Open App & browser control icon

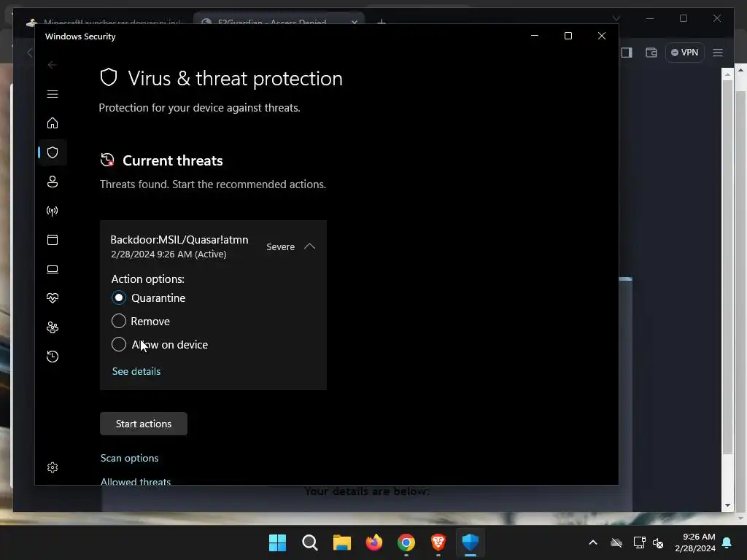tap(53, 240)
